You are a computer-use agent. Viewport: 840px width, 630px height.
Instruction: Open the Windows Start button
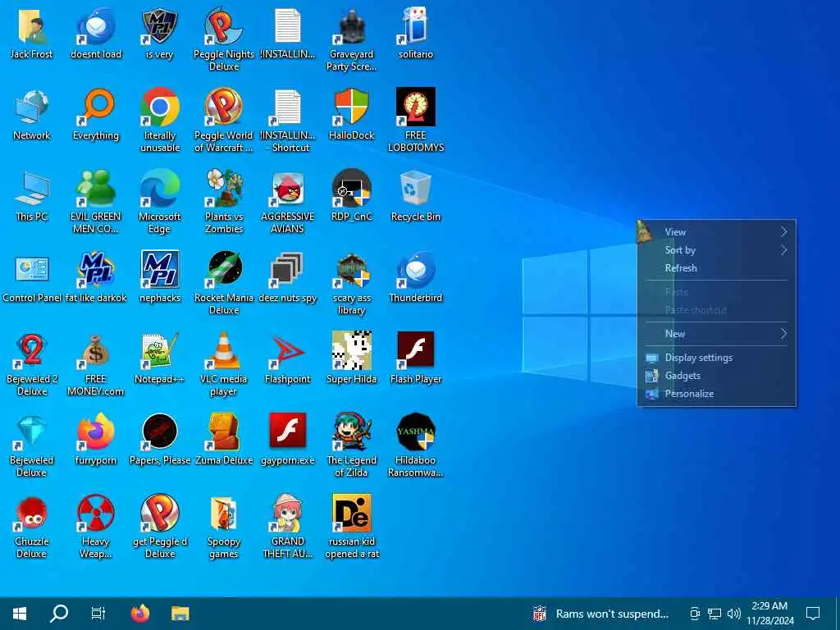click(x=20, y=614)
